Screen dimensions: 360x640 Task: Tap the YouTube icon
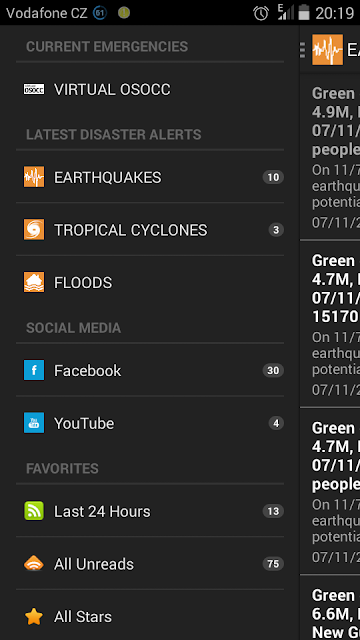tap(34, 423)
